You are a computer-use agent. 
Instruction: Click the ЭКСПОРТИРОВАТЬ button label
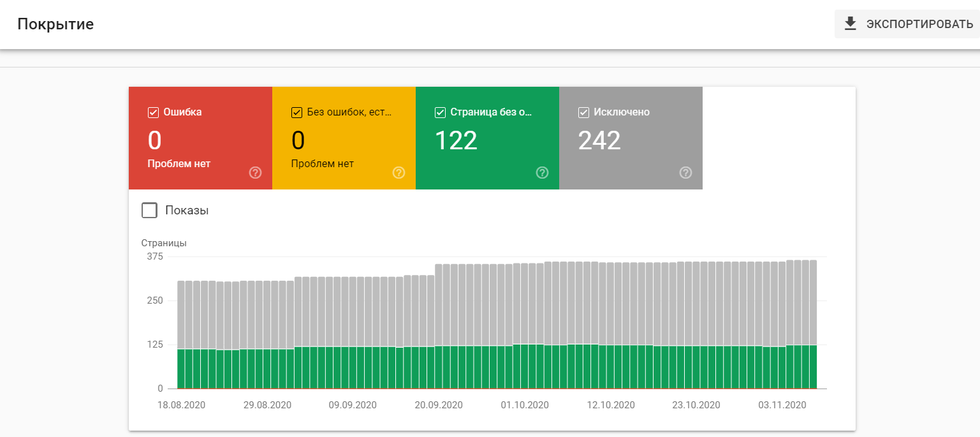919,24
